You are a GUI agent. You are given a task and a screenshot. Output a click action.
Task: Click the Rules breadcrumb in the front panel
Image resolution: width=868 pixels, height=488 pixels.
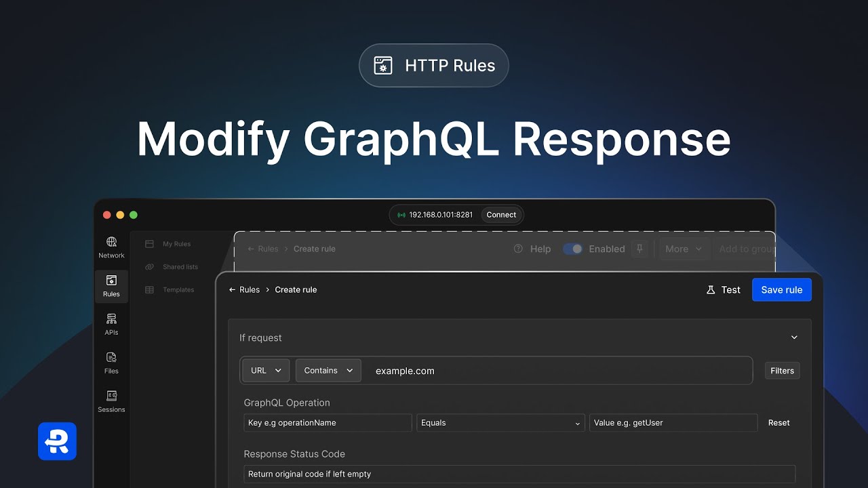coord(250,289)
